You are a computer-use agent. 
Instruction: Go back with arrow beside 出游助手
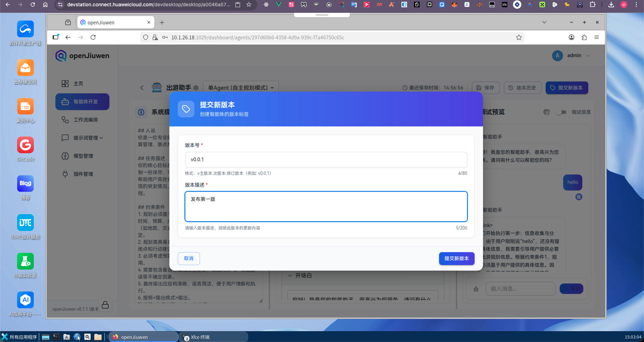pos(142,88)
